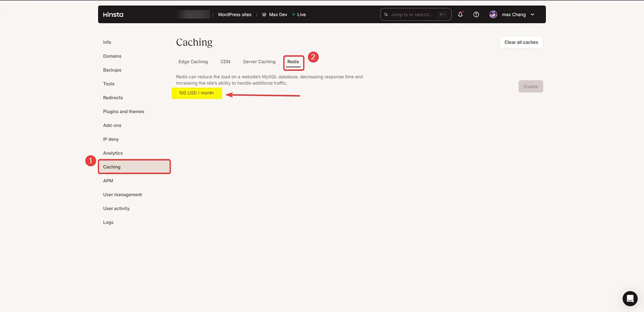Open the chat support bubble
The height and width of the screenshot is (312, 644).
pos(630,299)
